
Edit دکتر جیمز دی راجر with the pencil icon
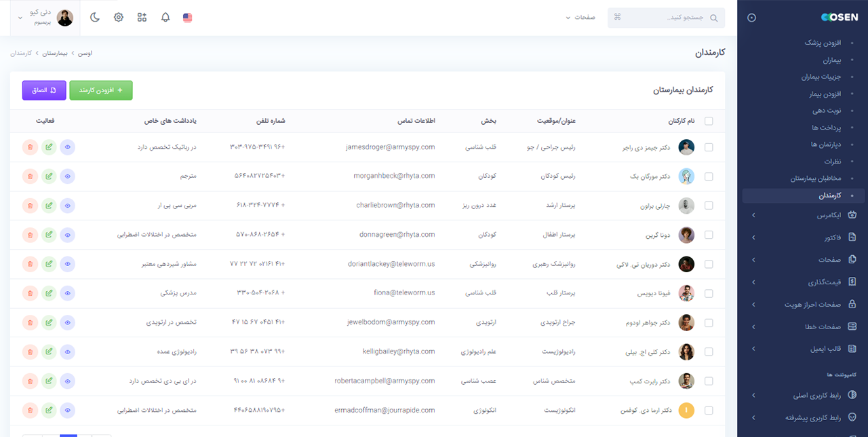pos(49,147)
